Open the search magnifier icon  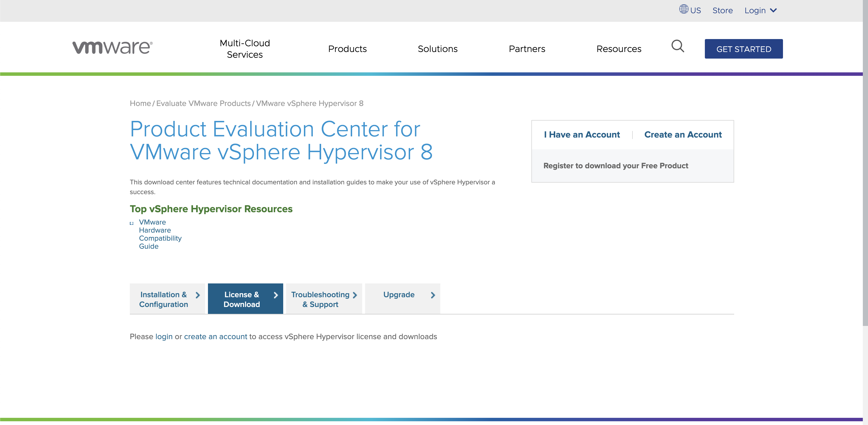click(677, 46)
